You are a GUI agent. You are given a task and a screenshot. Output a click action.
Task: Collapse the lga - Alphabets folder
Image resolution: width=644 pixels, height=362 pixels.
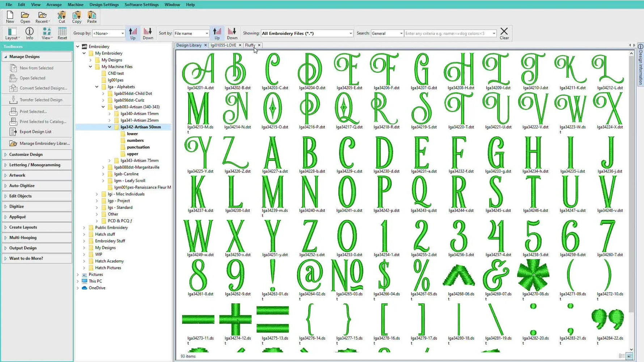tap(97, 87)
